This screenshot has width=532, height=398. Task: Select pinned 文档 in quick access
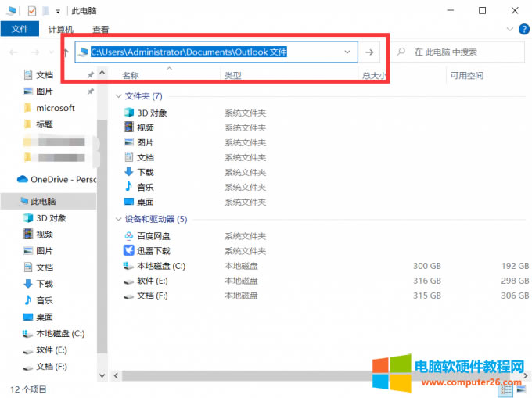click(x=45, y=75)
